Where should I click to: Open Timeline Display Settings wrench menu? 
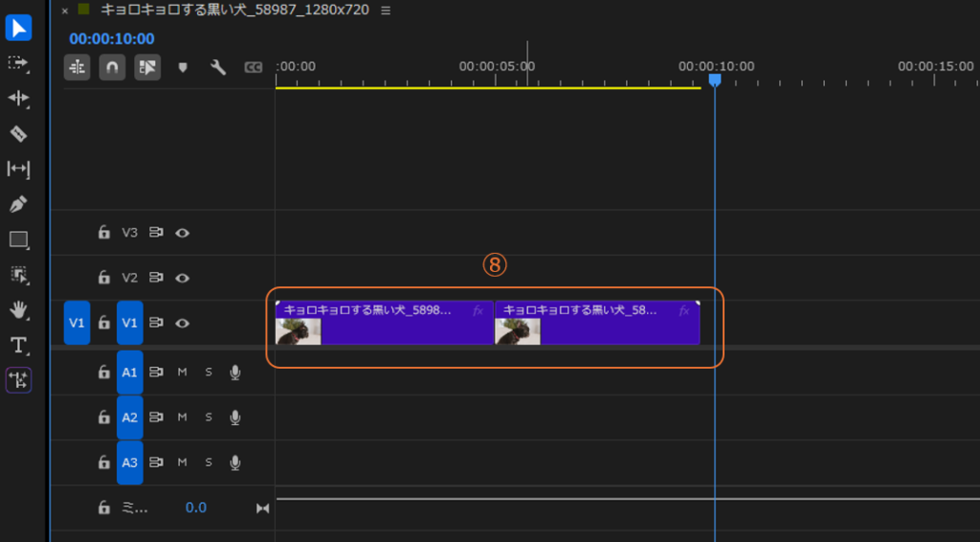click(217, 67)
